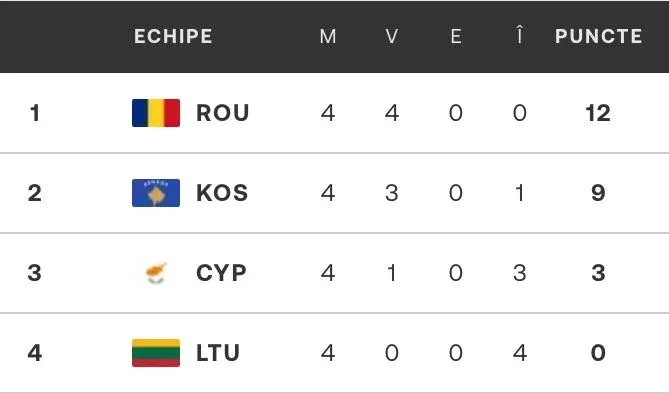Open the CYP team entry
The image size is (669, 393).
(x=221, y=273)
